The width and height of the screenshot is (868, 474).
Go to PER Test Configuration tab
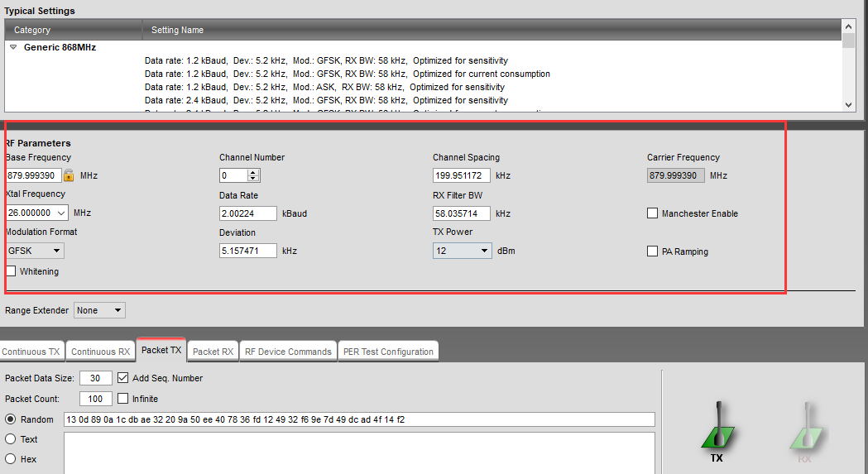tap(388, 352)
